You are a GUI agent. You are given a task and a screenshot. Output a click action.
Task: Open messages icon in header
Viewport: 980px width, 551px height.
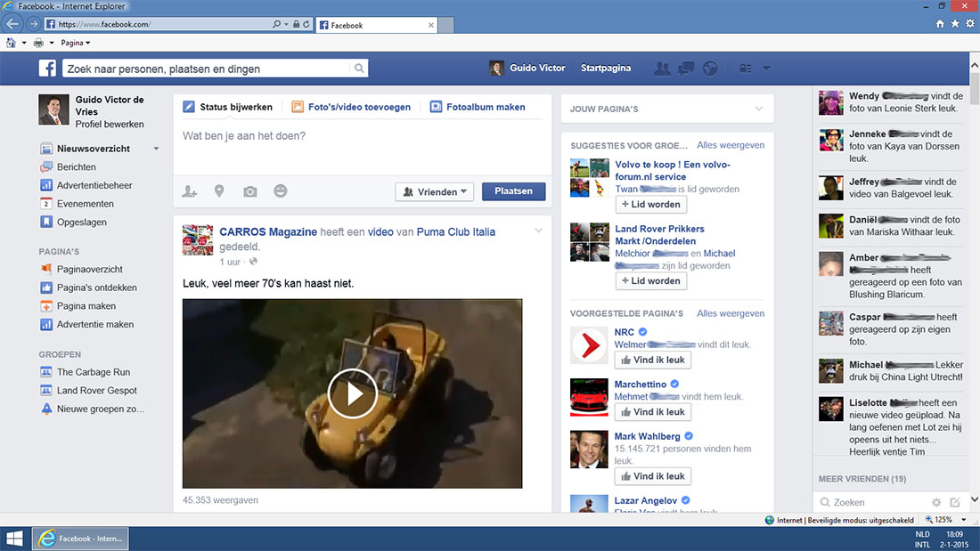686,68
